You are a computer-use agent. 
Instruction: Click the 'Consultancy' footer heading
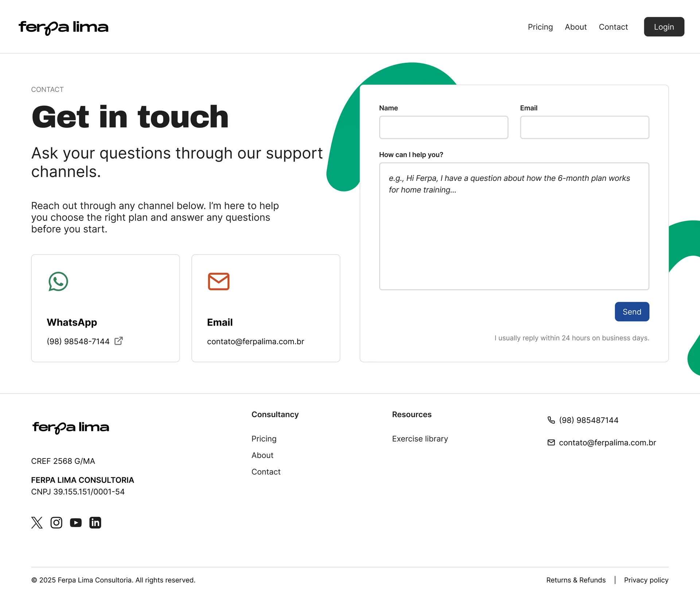[x=275, y=414]
